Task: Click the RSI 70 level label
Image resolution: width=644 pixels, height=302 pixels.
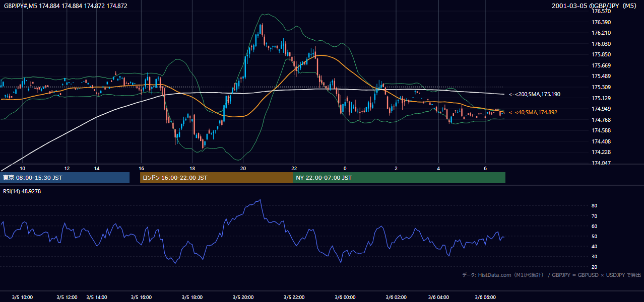Action: click(x=594, y=216)
